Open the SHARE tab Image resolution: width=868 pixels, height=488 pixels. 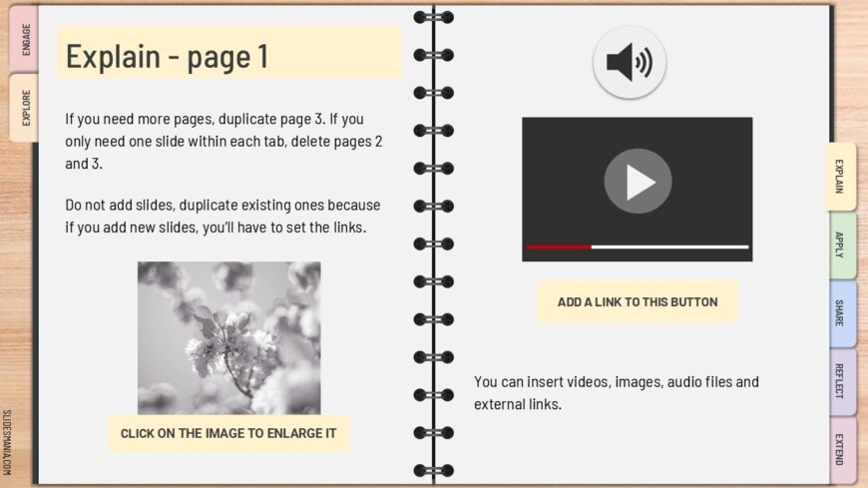click(841, 313)
